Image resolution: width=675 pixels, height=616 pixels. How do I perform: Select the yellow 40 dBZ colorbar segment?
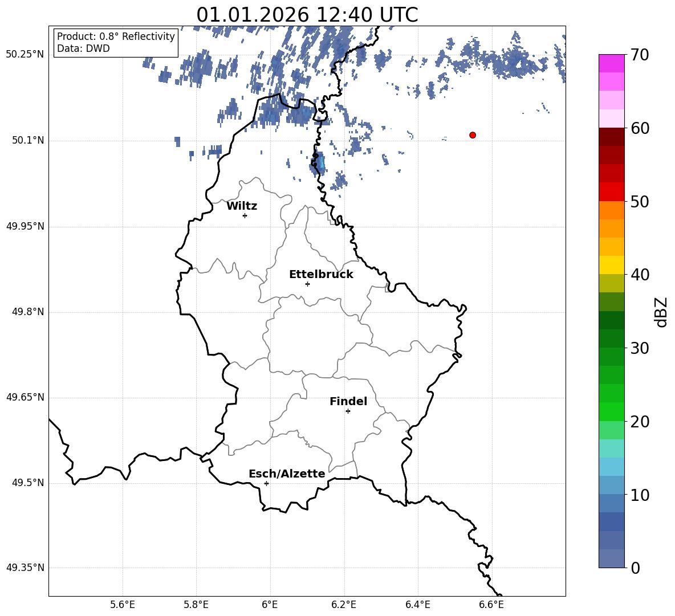click(612, 265)
